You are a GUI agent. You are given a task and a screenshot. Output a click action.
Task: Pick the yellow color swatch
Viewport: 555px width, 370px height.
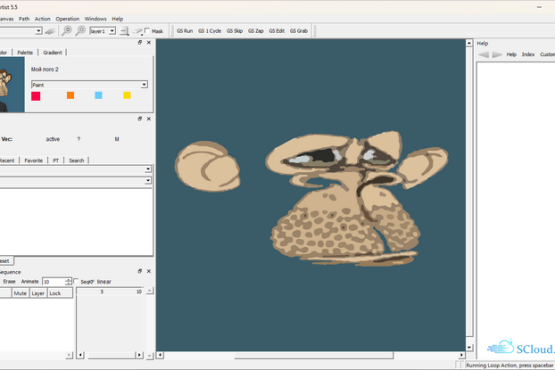coord(127,95)
